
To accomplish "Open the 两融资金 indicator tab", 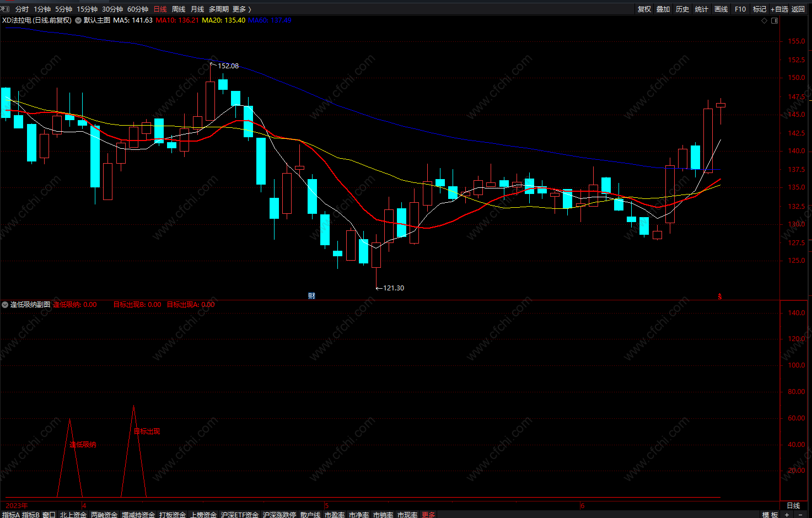I will click(104, 515).
